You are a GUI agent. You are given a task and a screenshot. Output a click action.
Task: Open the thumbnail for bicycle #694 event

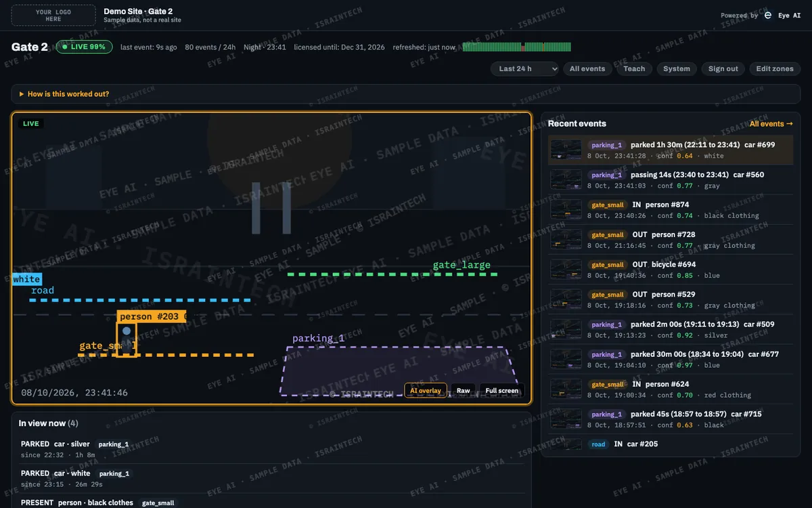tap(566, 269)
